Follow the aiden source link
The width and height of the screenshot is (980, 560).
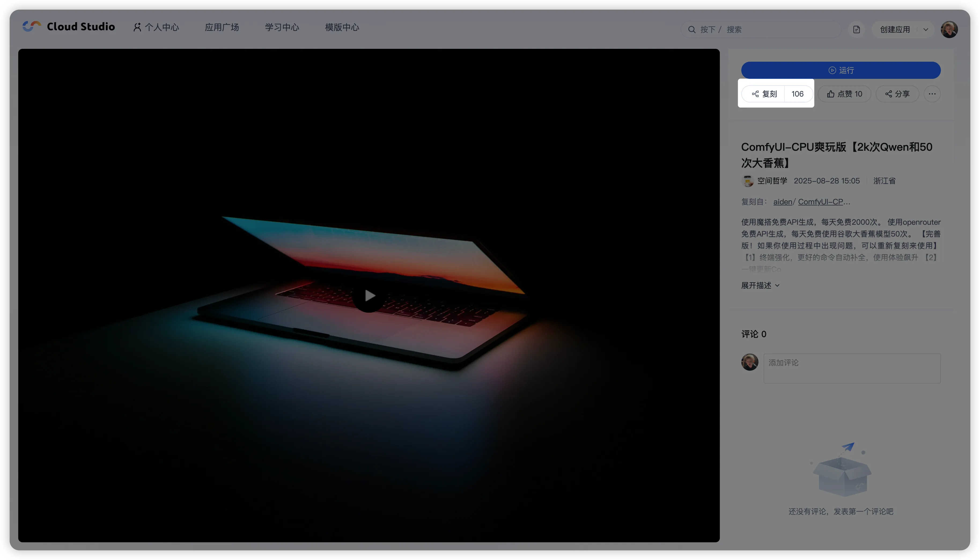[x=782, y=201]
